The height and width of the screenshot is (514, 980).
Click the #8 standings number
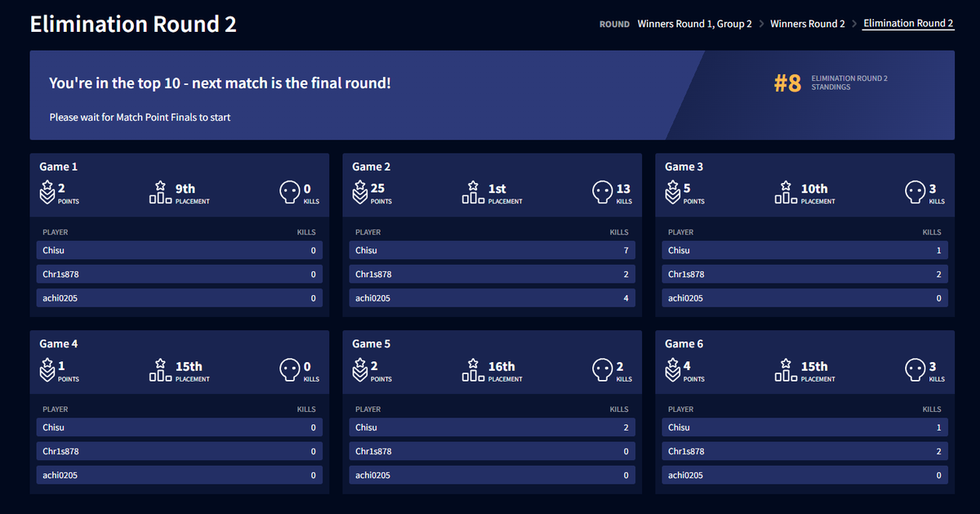788,83
